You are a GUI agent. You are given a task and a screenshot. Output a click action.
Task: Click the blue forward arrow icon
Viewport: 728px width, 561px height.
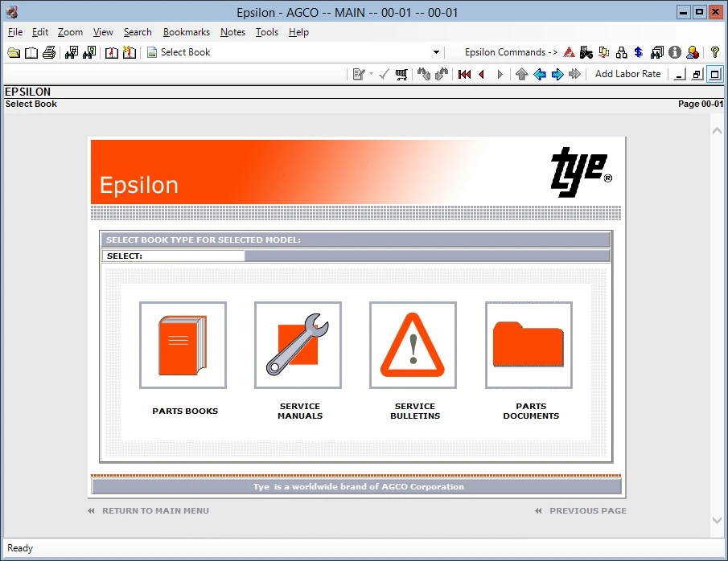click(x=557, y=74)
